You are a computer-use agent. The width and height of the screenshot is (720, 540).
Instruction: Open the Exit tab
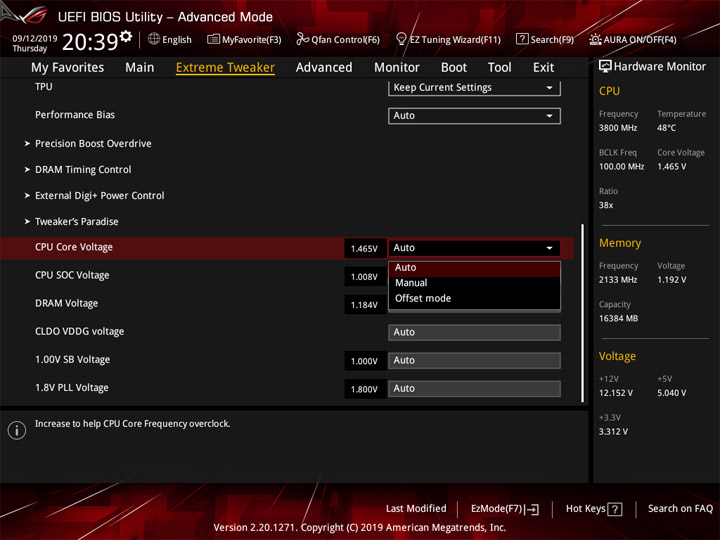(x=543, y=68)
